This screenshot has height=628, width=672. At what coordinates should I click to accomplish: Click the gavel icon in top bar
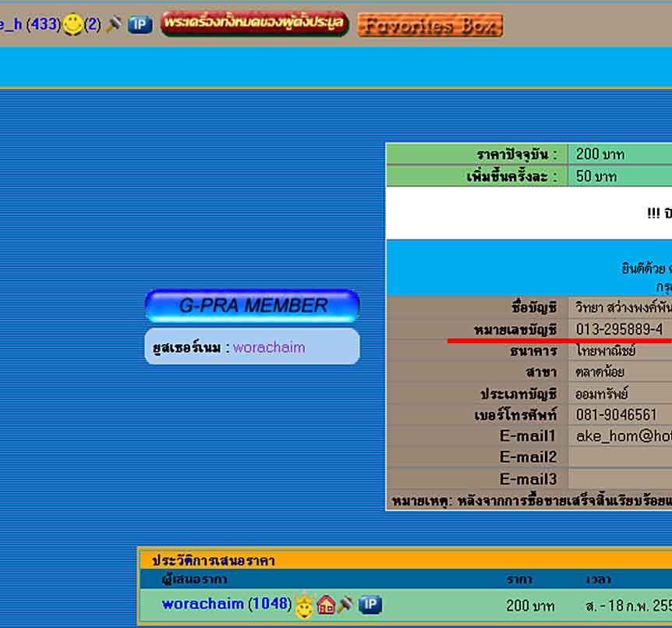coord(114,24)
